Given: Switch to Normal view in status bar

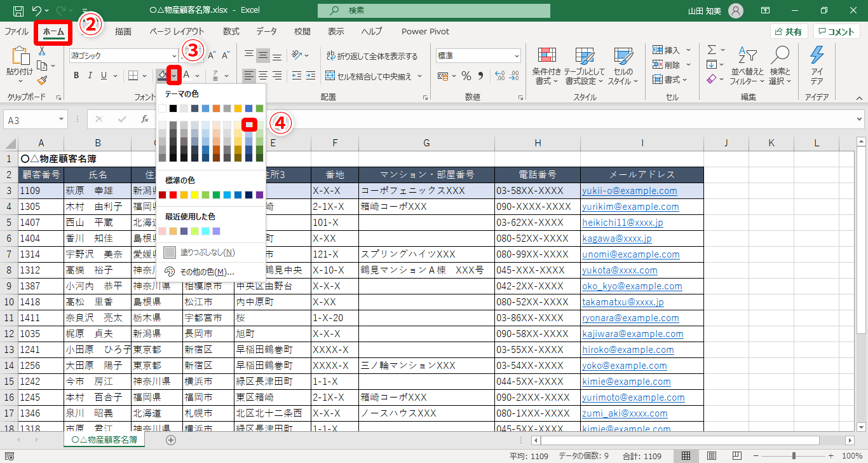Looking at the screenshot, I should [x=686, y=455].
